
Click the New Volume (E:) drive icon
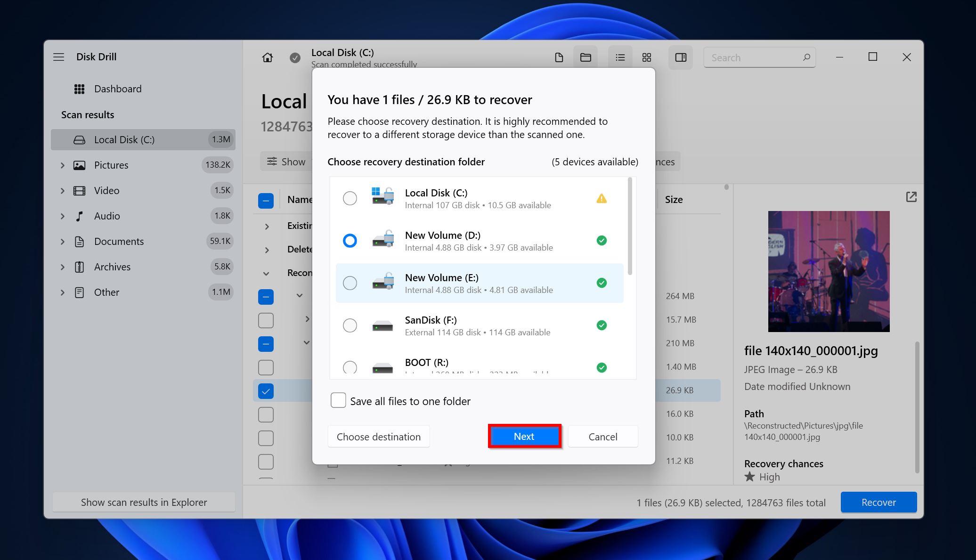(x=382, y=281)
